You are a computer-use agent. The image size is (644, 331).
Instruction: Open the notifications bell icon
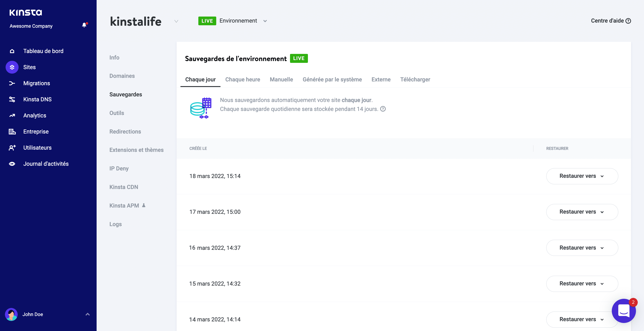84,25
